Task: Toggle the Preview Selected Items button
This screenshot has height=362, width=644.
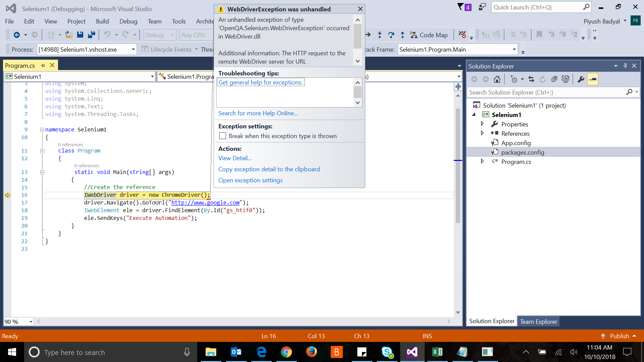Action: click(592, 79)
